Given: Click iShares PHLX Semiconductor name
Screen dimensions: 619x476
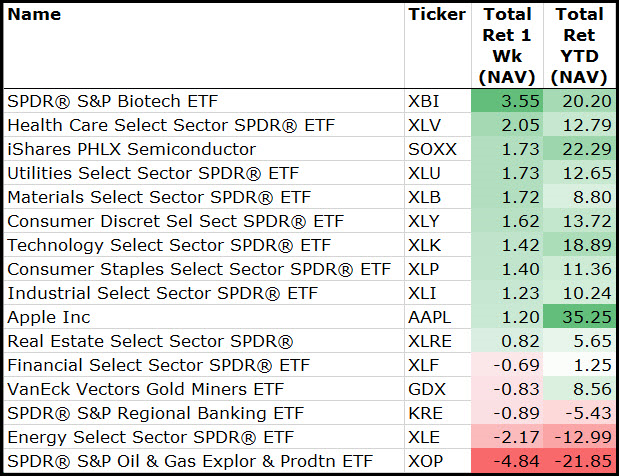Looking at the screenshot, I should [131, 149].
